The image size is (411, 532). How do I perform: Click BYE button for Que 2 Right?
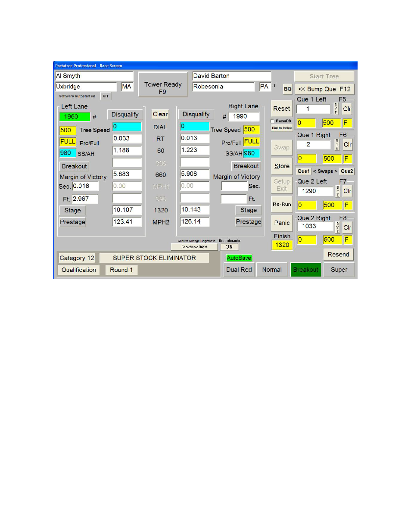click(337, 227)
